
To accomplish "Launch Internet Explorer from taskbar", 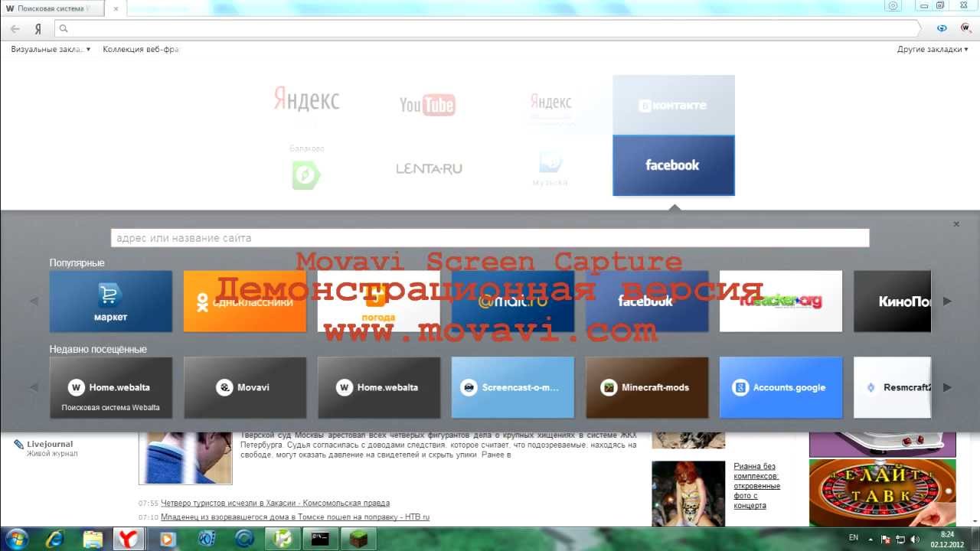I will [x=54, y=539].
